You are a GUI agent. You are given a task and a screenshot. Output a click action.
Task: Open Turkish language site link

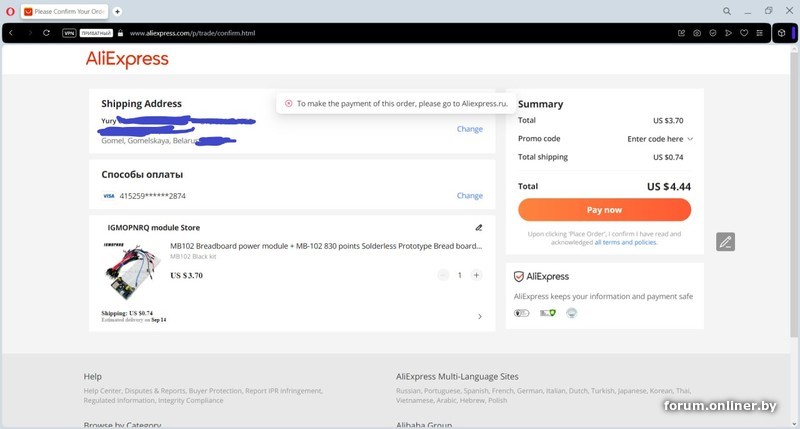tap(603, 391)
